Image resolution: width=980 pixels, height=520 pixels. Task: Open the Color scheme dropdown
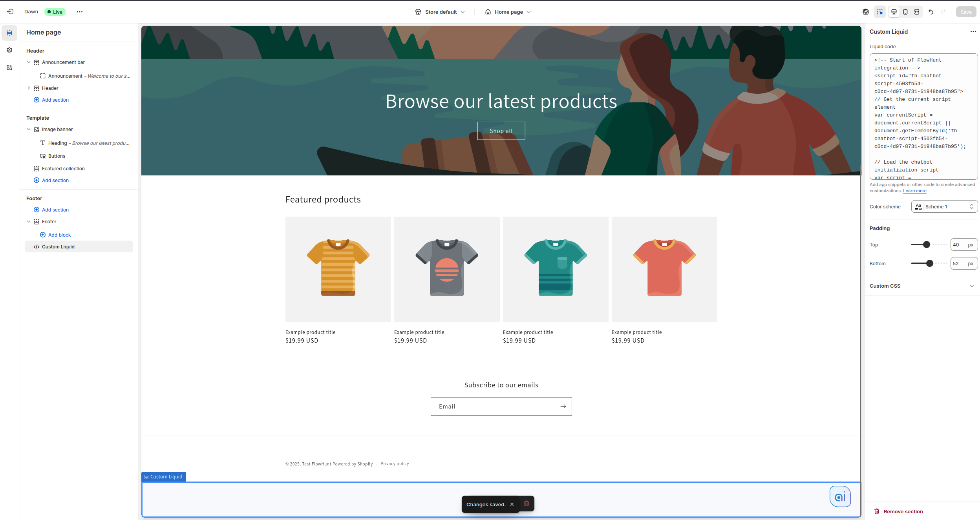(944, 206)
